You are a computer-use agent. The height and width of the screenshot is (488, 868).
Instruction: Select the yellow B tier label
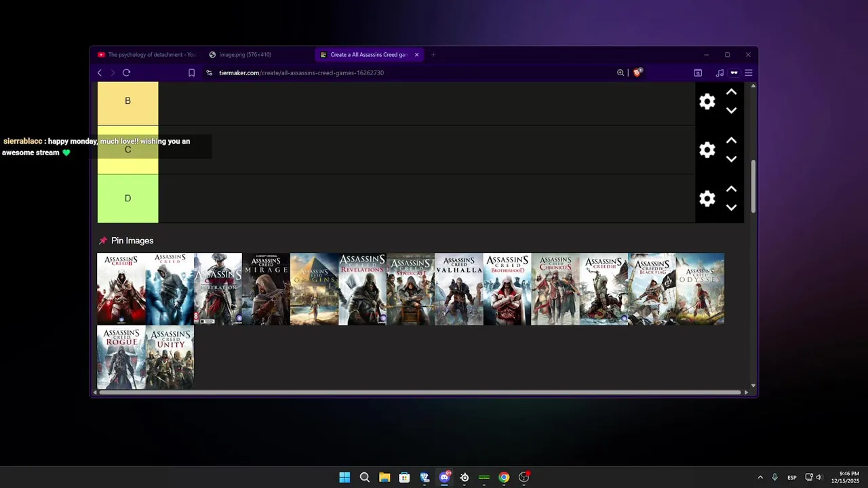tap(127, 103)
